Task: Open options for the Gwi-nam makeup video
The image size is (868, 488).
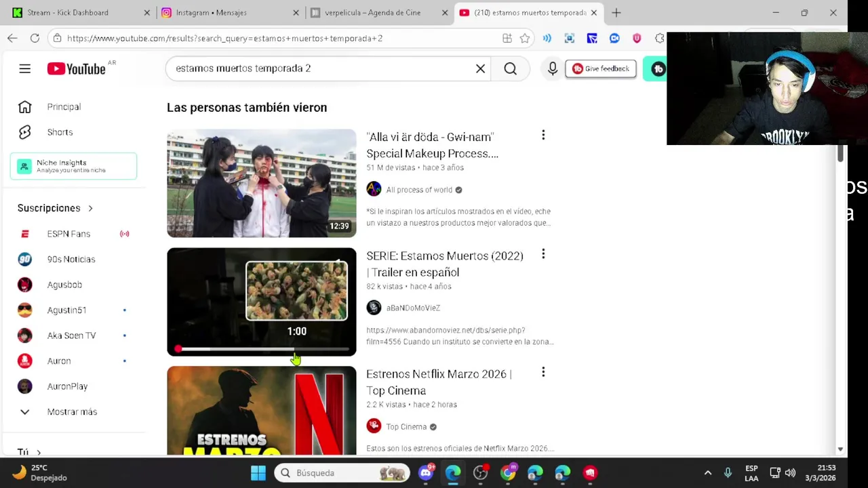Action: 543,136
